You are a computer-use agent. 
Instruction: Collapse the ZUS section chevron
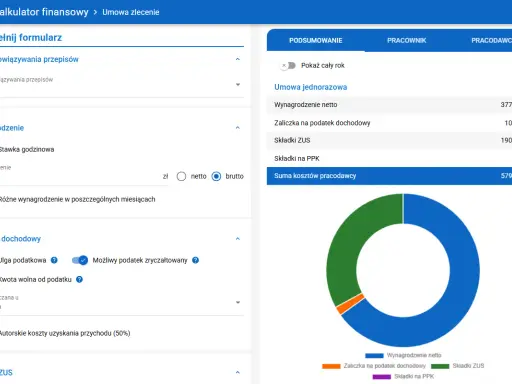[x=238, y=372]
